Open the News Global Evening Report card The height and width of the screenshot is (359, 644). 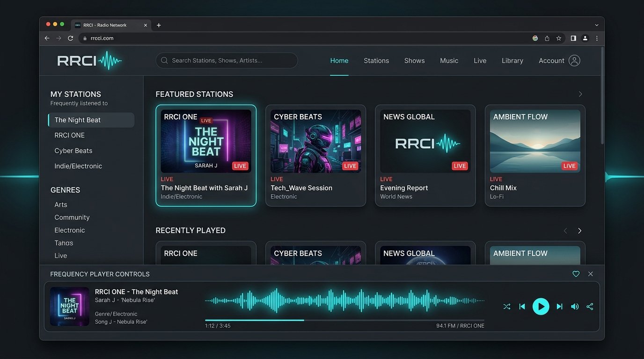click(x=425, y=155)
